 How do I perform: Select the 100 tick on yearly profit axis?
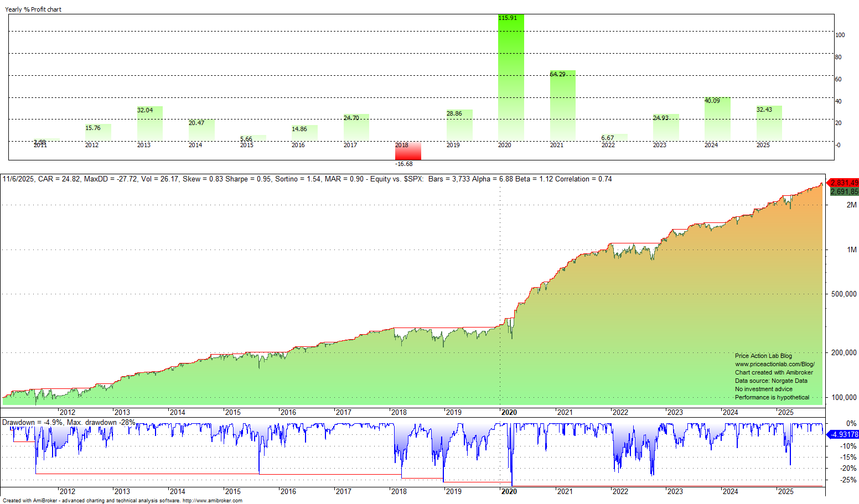click(x=840, y=35)
